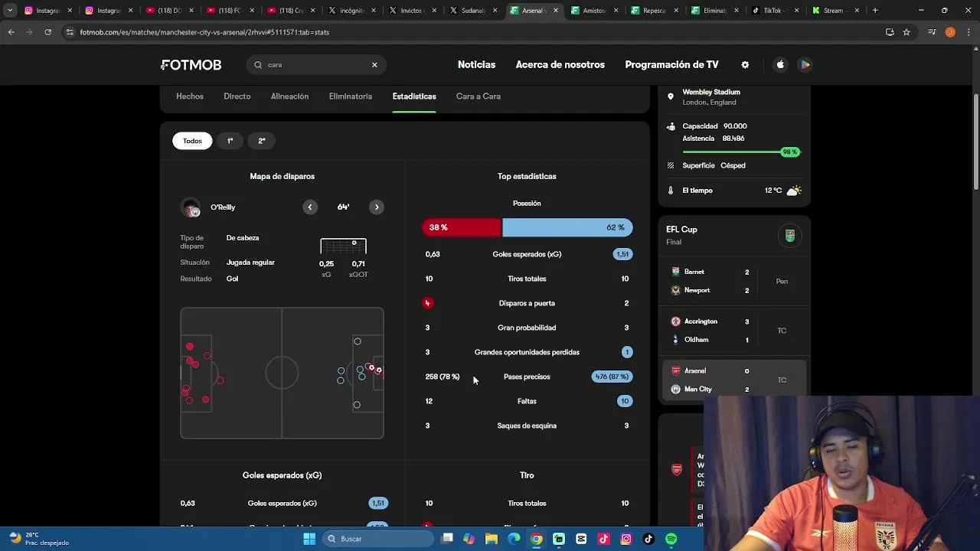This screenshot has height=551, width=980.
Task: Click the Arsenal crest in side panel
Action: point(677,469)
